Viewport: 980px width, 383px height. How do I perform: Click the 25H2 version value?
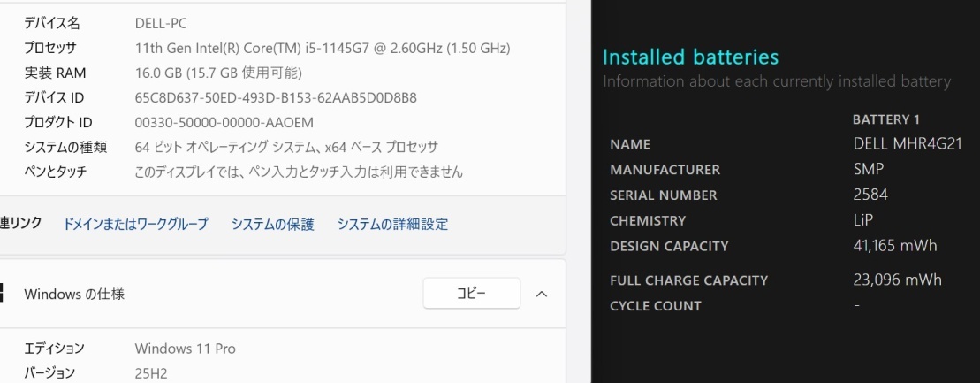[x=150, y=373]
